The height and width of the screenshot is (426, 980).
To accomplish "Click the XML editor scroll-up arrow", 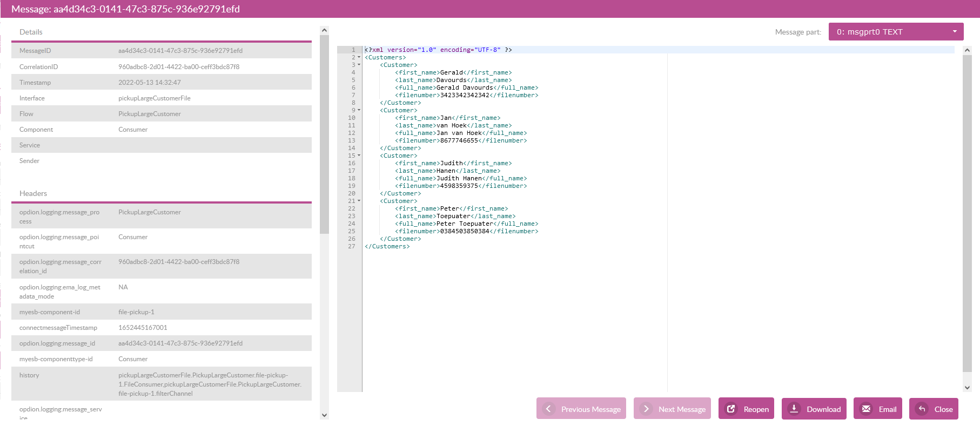I will (967, 50).
